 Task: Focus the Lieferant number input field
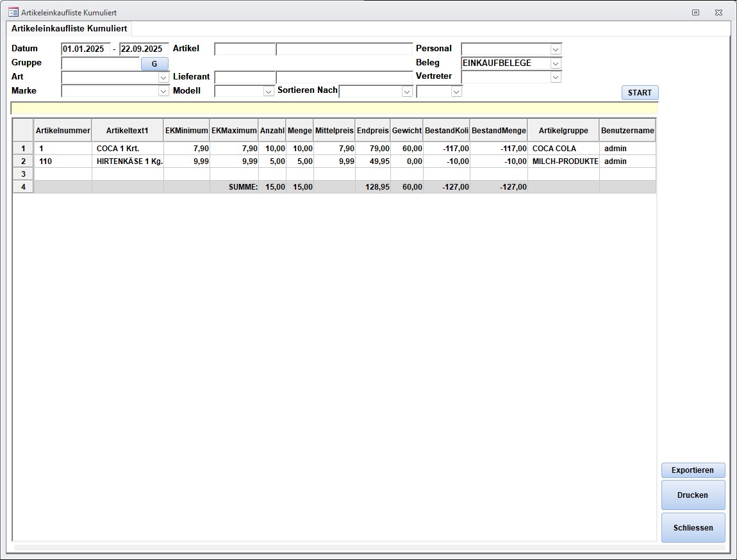(244, 78)
